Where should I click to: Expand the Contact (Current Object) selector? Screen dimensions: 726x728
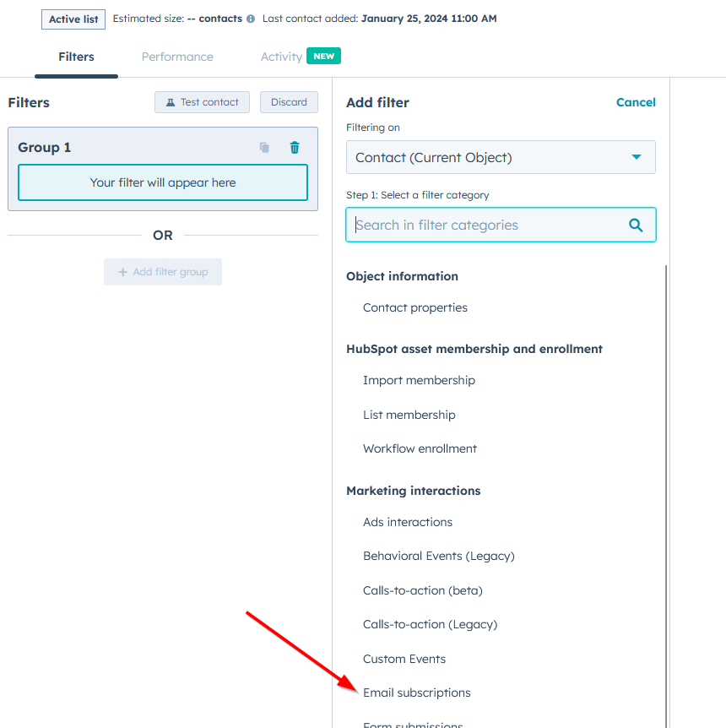click(501, 156)
